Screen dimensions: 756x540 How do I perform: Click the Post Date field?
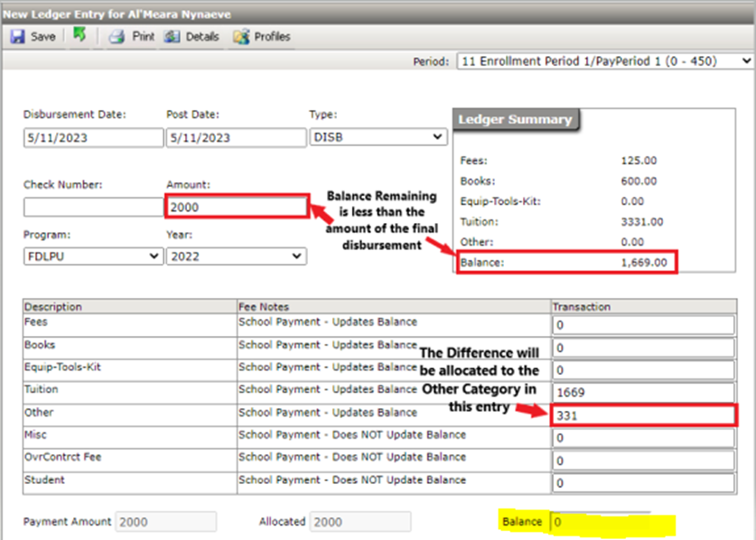pos(235,137)
